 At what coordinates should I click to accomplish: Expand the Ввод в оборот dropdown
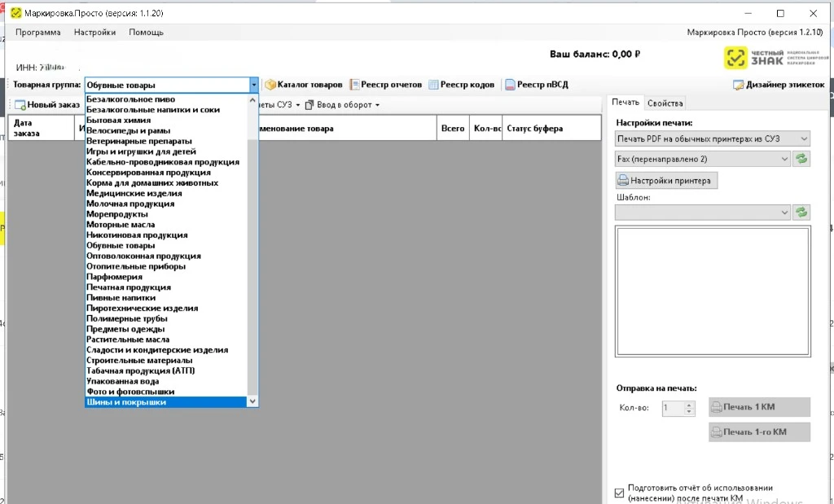[x=343, y=105]
